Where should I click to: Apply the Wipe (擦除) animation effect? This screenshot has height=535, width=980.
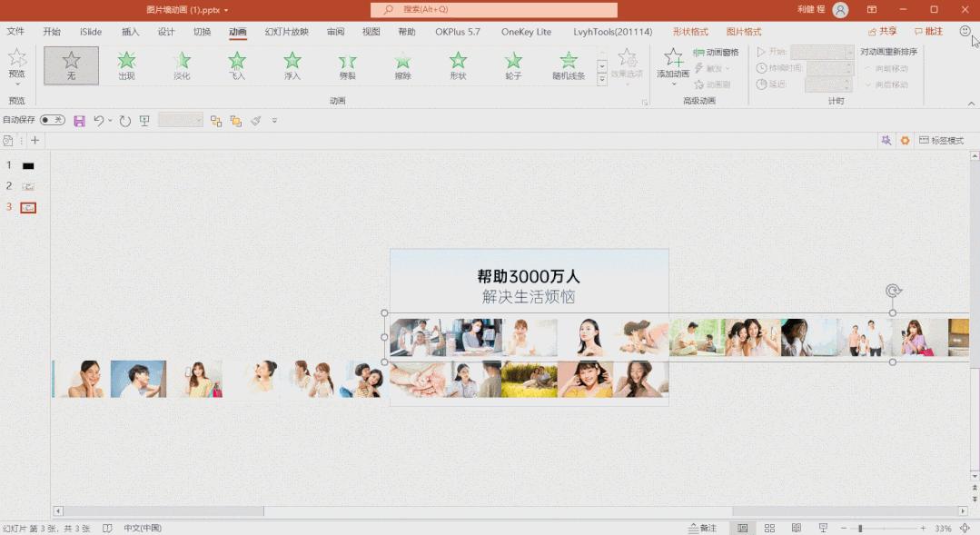pyautogui.click(x=402, y=64)
